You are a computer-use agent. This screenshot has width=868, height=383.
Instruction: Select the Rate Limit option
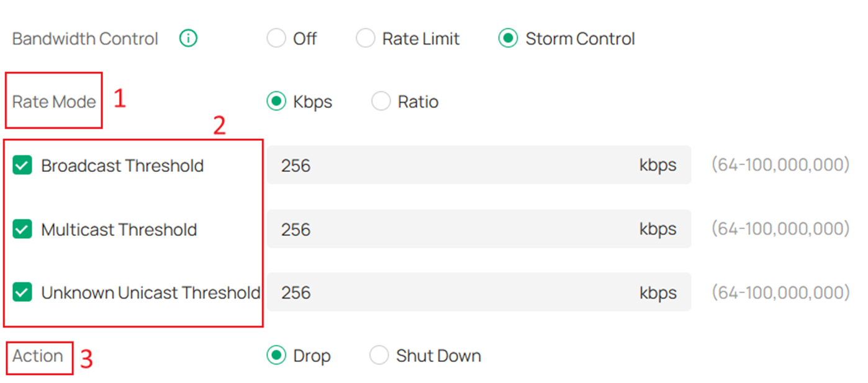coord(366,38)
